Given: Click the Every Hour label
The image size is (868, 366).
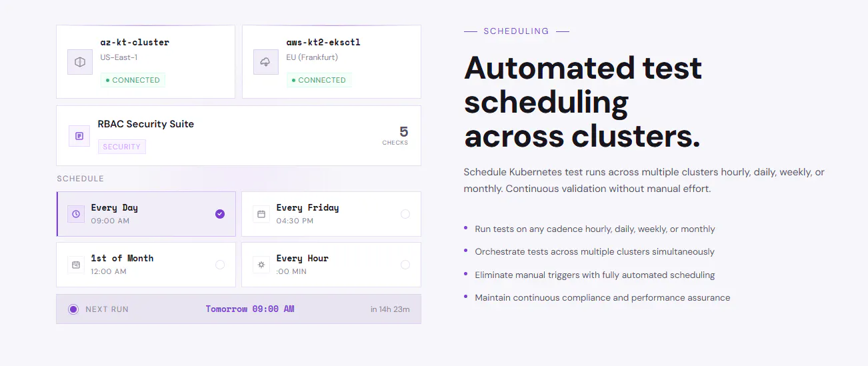Looking at the screenshot, I should click(302, 259).
